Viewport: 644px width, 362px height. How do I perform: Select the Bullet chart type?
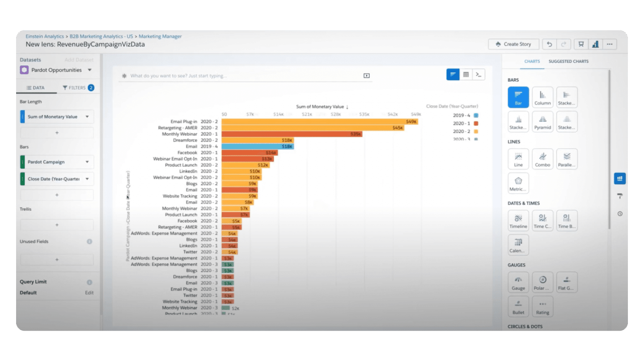tap(518, 307)
